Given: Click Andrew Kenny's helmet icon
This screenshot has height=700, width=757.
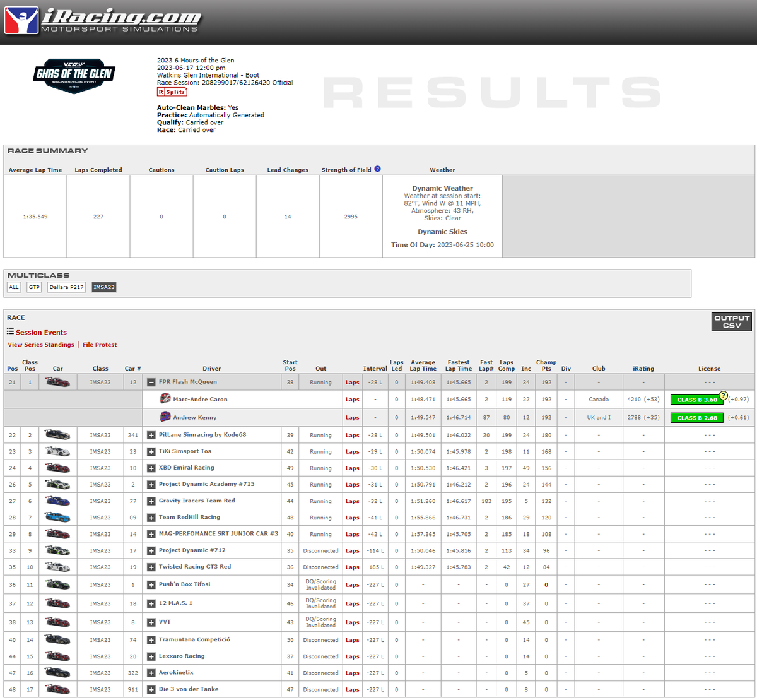Looking at the screenshot, I should (165, 417).
